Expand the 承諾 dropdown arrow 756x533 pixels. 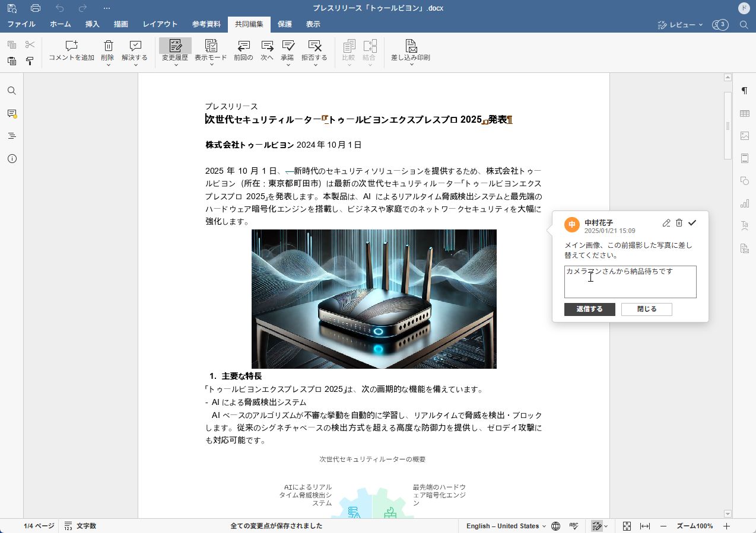coord(288,65)
